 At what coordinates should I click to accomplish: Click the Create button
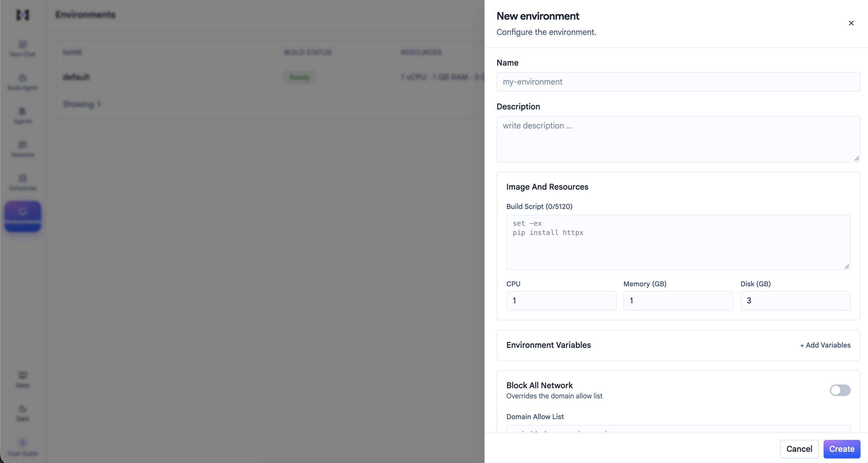[x=842, y=449]
